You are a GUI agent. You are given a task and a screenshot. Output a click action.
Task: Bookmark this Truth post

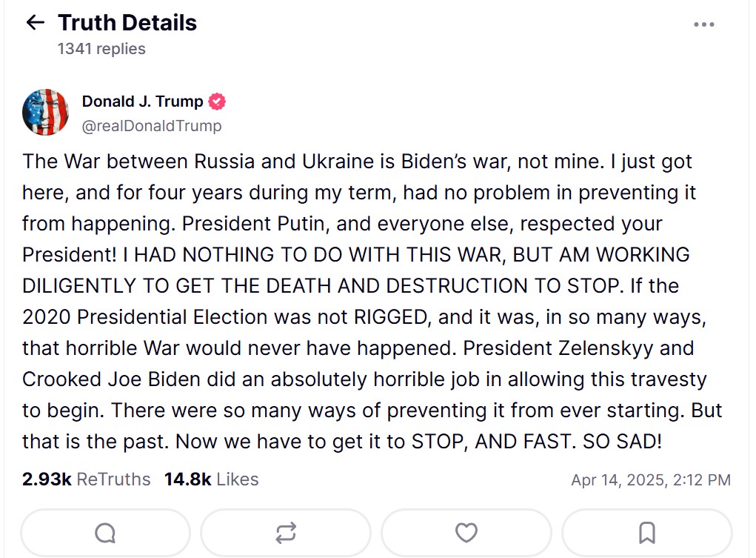(x=646, y=532)
